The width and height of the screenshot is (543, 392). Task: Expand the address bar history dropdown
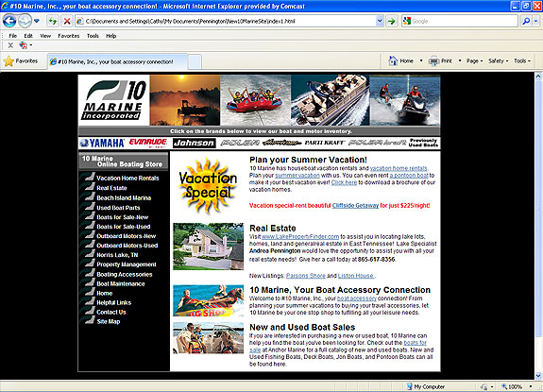pyautogui.click(x=380, y=21)
